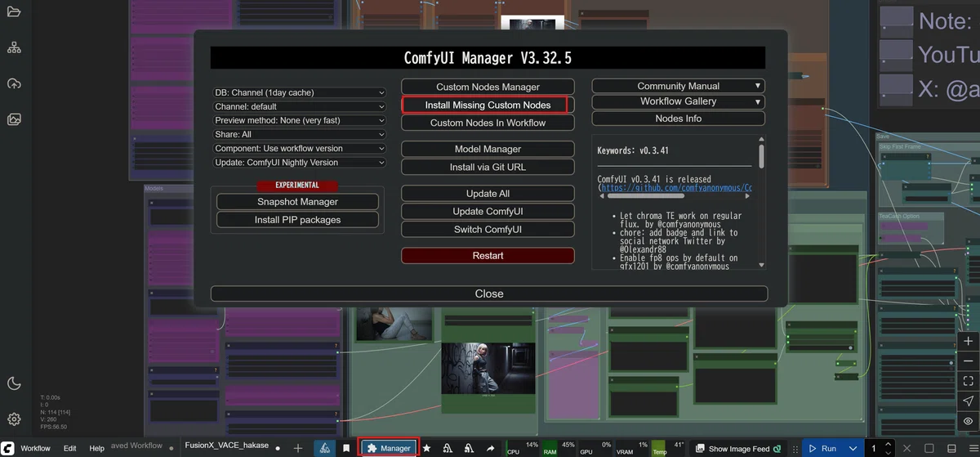Open the folder icon in the left sidebar
The image size is (980, 457).
pyautogui.click(x=14, y=12)
